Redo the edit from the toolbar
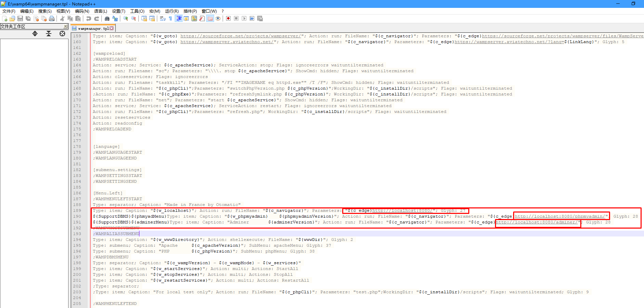644x308 pixels. point(97,18)
